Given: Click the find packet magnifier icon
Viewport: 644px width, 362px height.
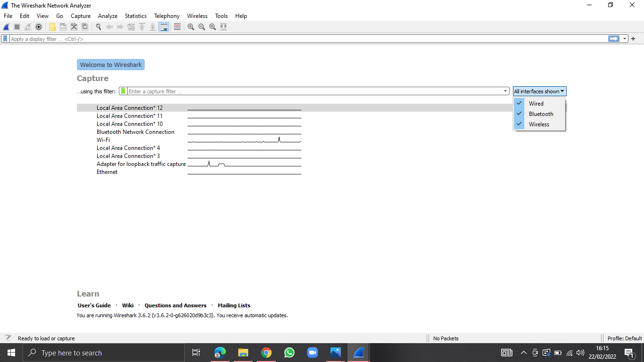Looking at the screenshot, I should (99, 27).
